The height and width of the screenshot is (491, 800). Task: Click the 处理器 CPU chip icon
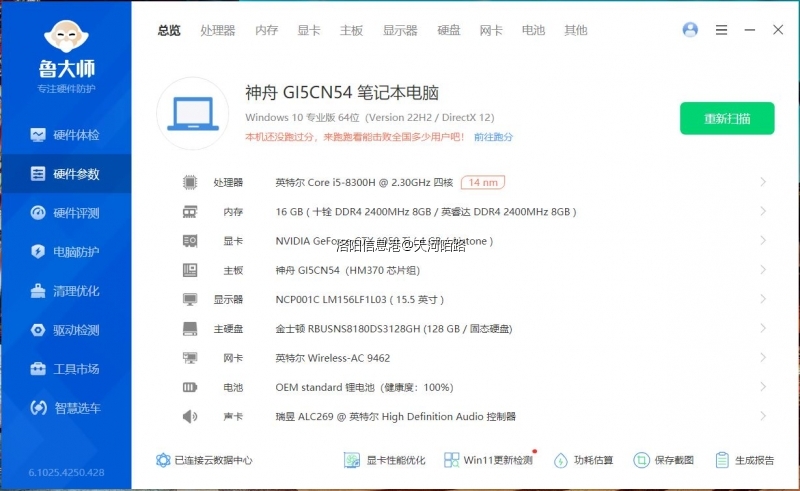190,182
